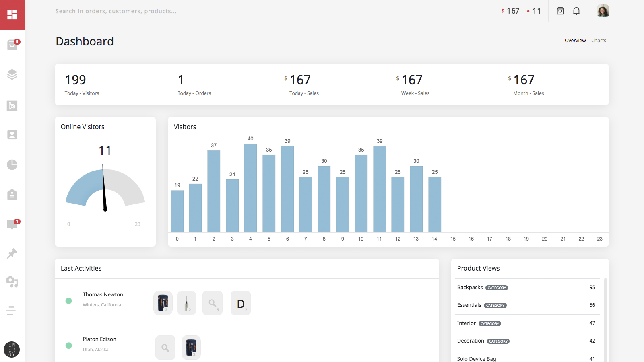Open the Month - Sales stat card
Screen dimensions: 644x362
pos(553,84)
